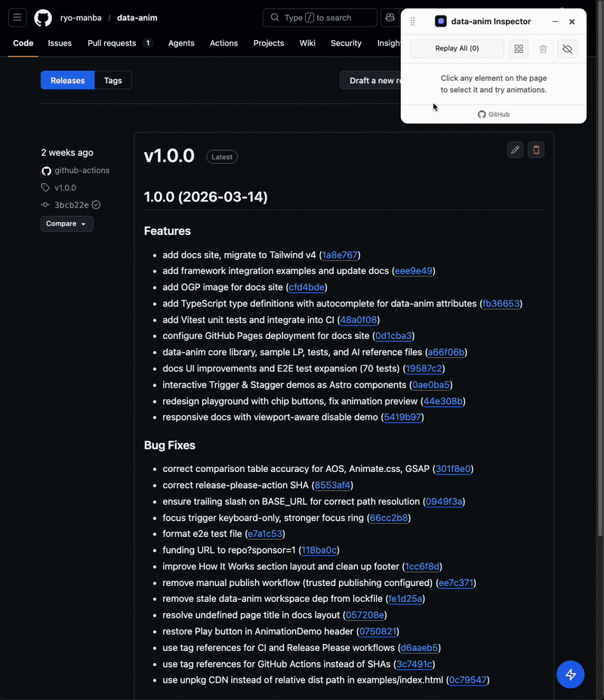Open the elements grid in data-anim Inspector

pyautogui.click(x=518, y=48)
